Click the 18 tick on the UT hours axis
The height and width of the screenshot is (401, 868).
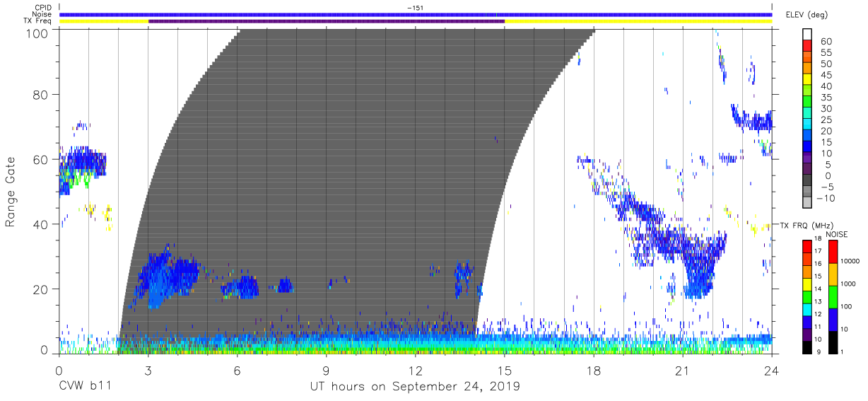click(594, 369)
